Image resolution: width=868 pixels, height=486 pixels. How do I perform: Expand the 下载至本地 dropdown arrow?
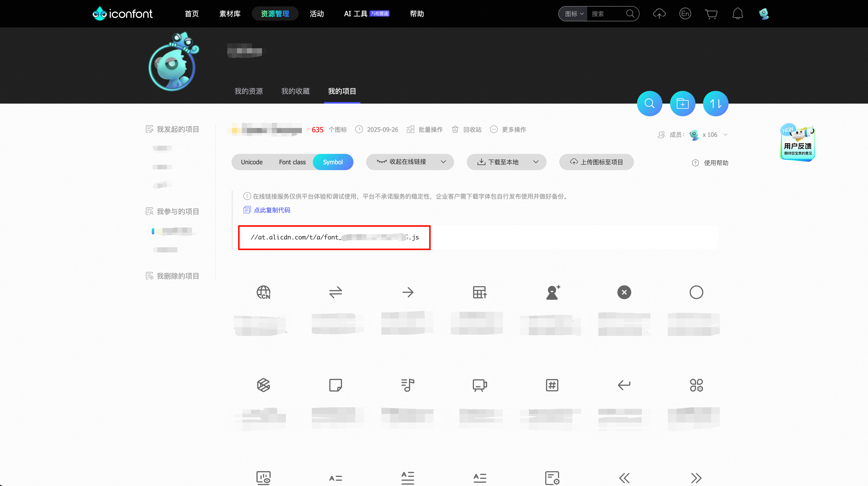click(x=536, y=162)
